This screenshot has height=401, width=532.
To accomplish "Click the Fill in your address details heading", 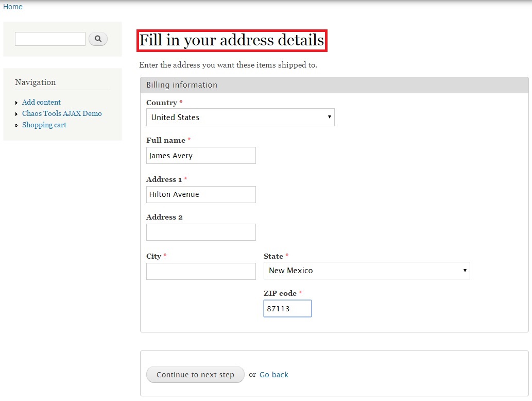I will 232,40.
